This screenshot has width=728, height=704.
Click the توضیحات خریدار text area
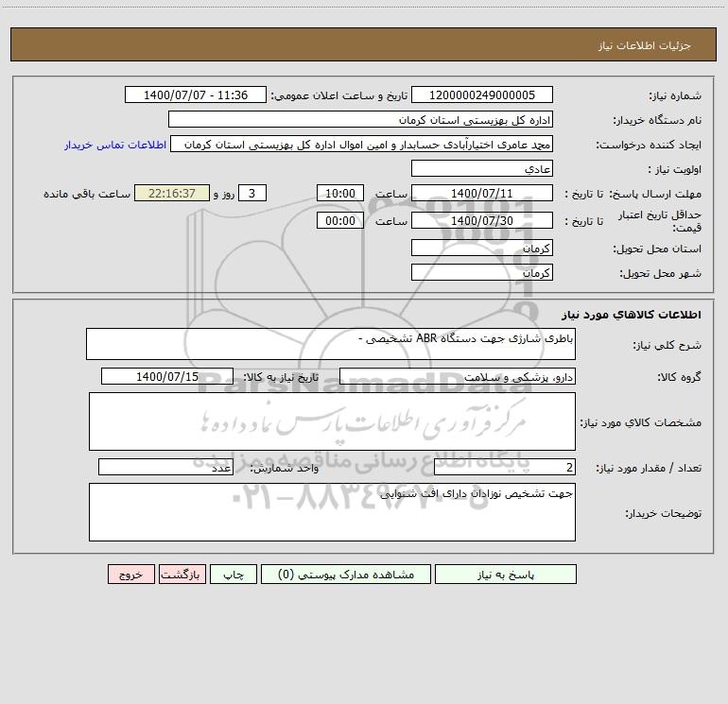(x=332, y=512)
